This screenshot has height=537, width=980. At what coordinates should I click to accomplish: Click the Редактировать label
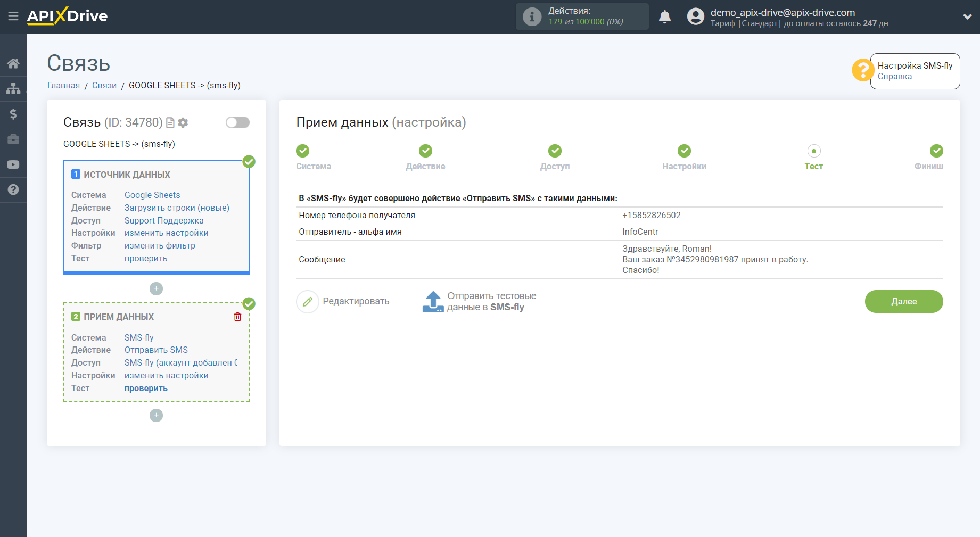pyautogui.click(x=356, y=302)
